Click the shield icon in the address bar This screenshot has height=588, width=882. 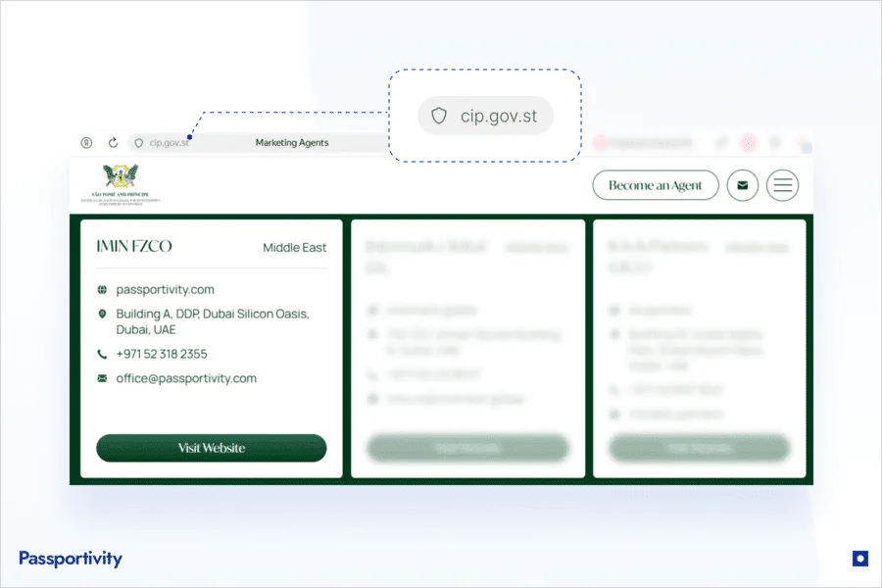(138, 143)
